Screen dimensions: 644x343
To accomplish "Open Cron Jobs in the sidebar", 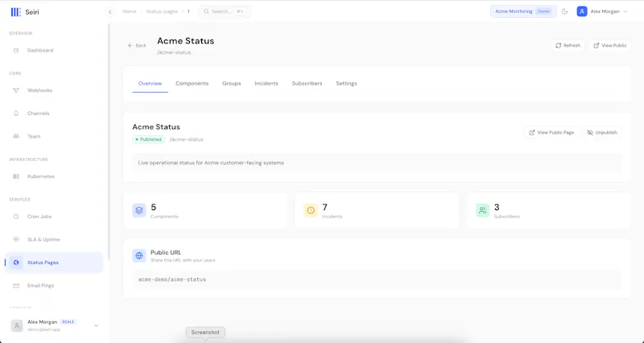I will click(53, 217).
